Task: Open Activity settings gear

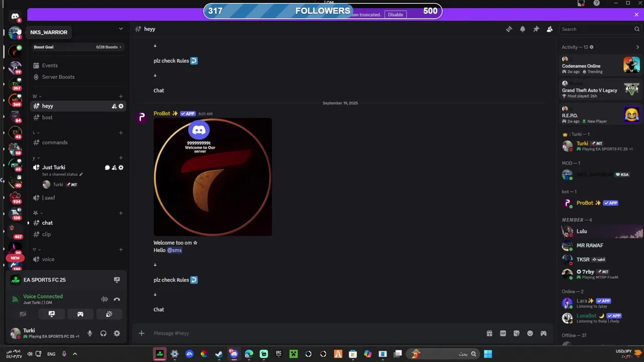Action: point(591,47)
